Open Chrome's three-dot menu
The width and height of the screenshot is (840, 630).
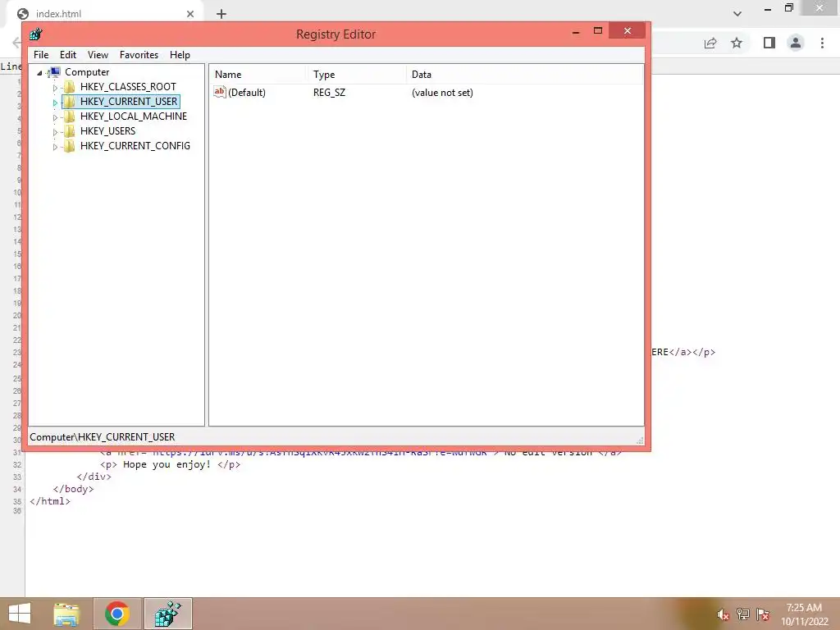point(822,43)
